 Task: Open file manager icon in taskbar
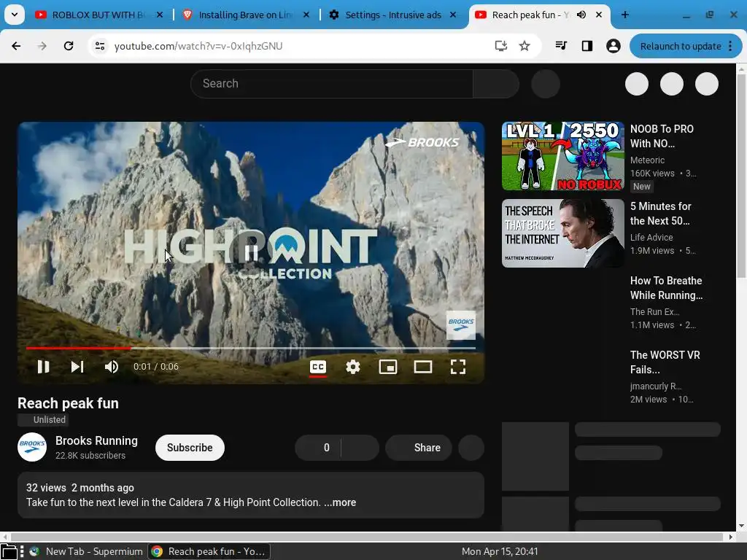click(x=9, y=552)
